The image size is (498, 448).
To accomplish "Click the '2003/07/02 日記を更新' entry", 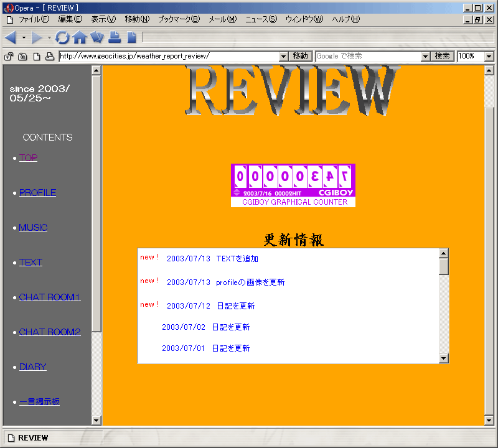I will click(206, 327).
